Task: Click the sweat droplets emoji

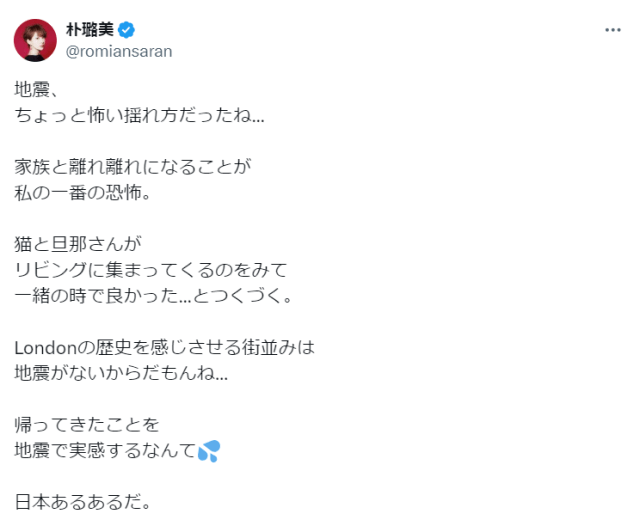Action: tap(208, 451)
